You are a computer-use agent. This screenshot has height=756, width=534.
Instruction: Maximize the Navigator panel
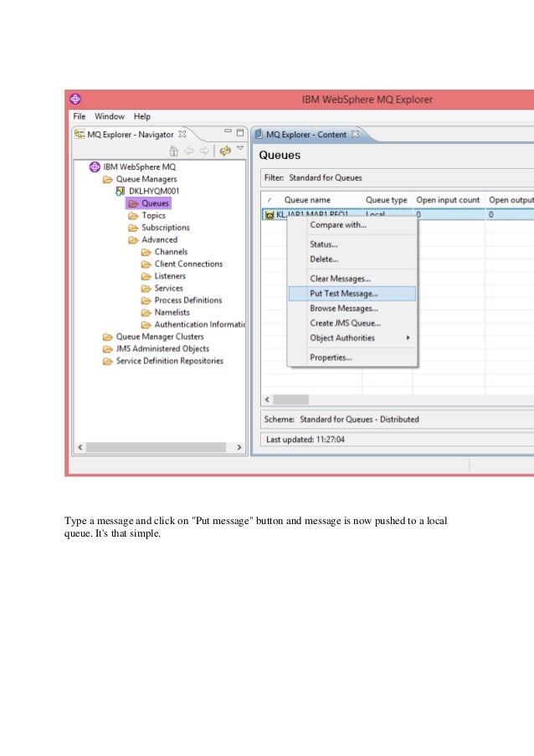click(x=240, y=132)
